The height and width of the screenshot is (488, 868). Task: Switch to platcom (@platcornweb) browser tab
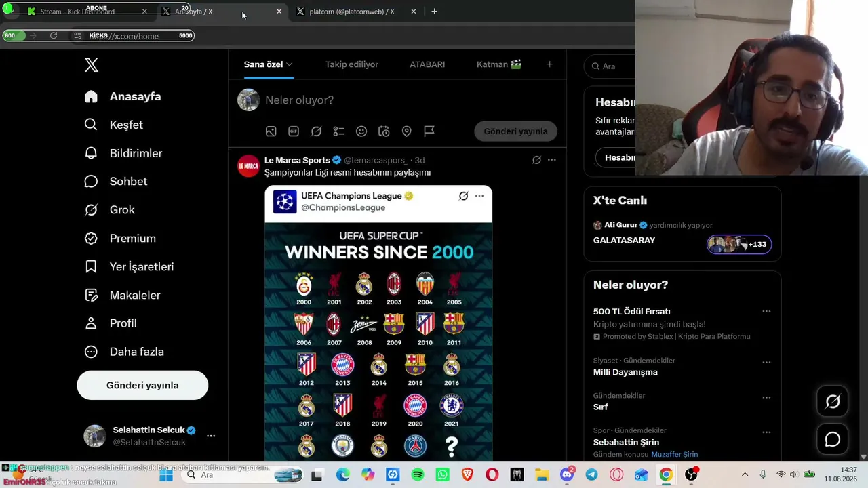pos(356,12)
